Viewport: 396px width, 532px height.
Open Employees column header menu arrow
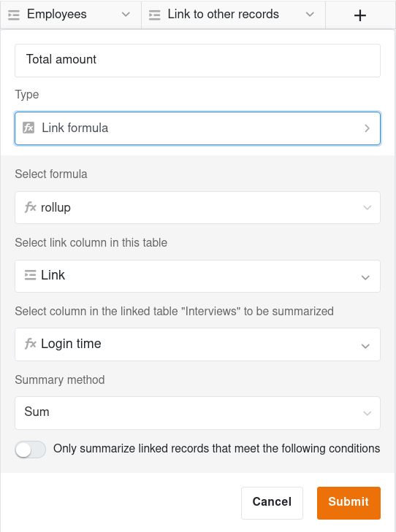(126, 15)
